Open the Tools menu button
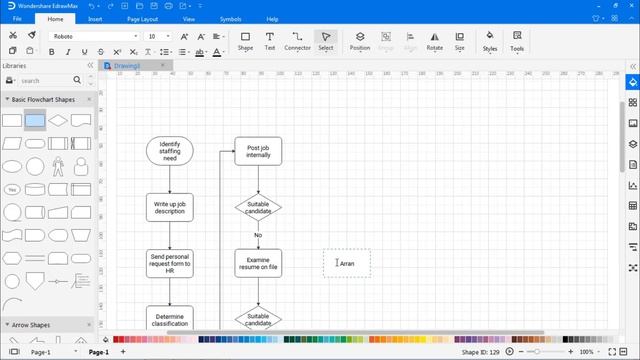The width and height of the screenshot is (640, 360). pos(517,42)
